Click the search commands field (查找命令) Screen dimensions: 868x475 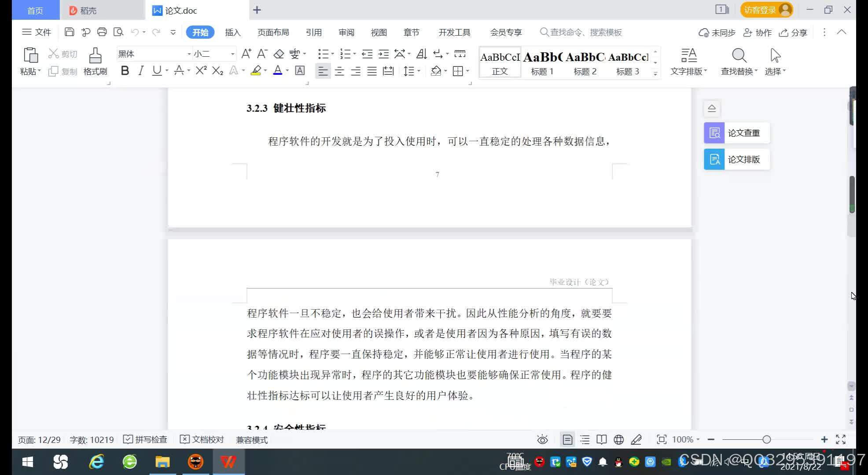point(581,32)
